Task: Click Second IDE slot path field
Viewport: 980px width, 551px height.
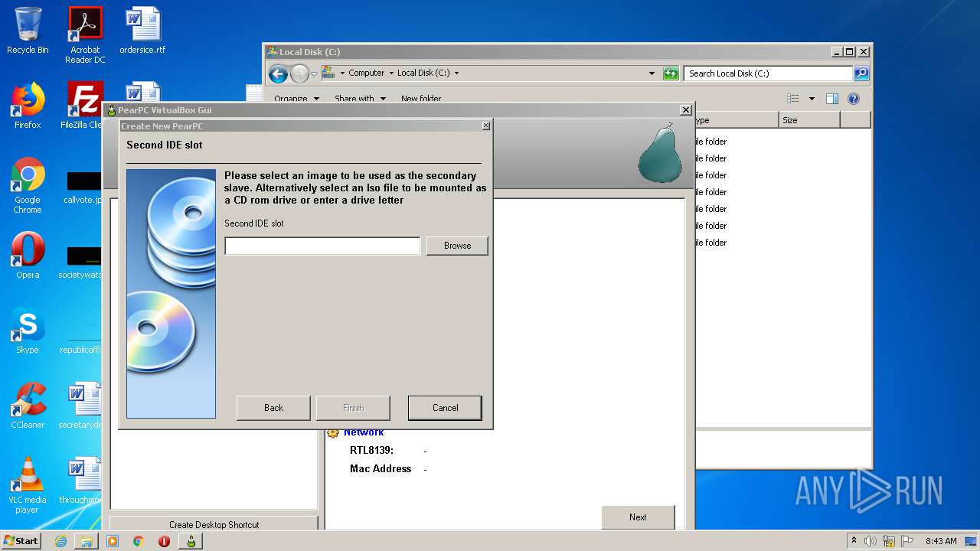Action: click(x=322, y=246)
